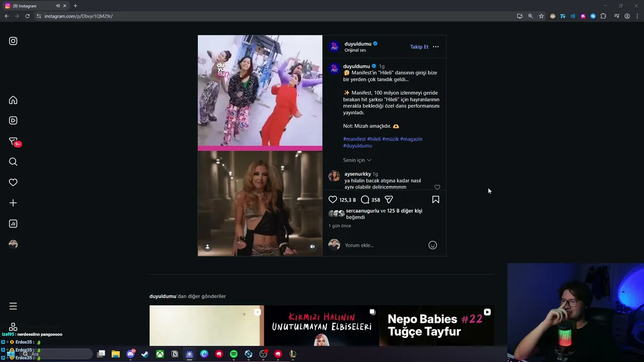Open notifications heart icon in sidebar

click(13, 183)
